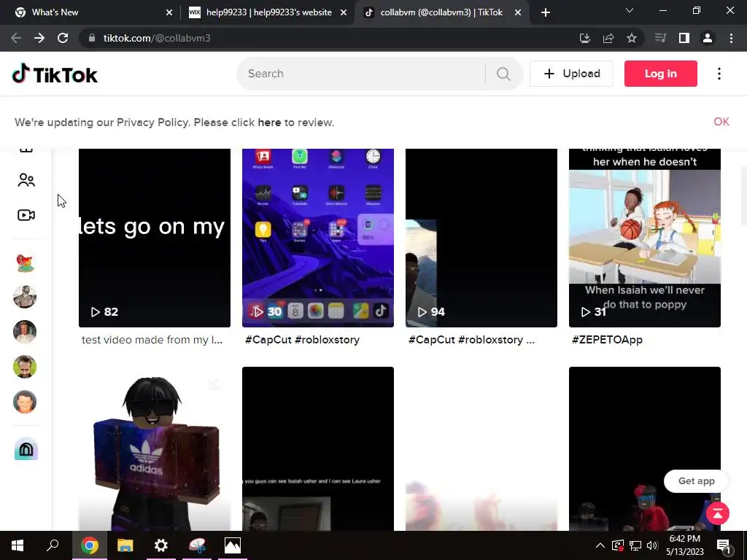Click the share page icon

tap(608, 38)
